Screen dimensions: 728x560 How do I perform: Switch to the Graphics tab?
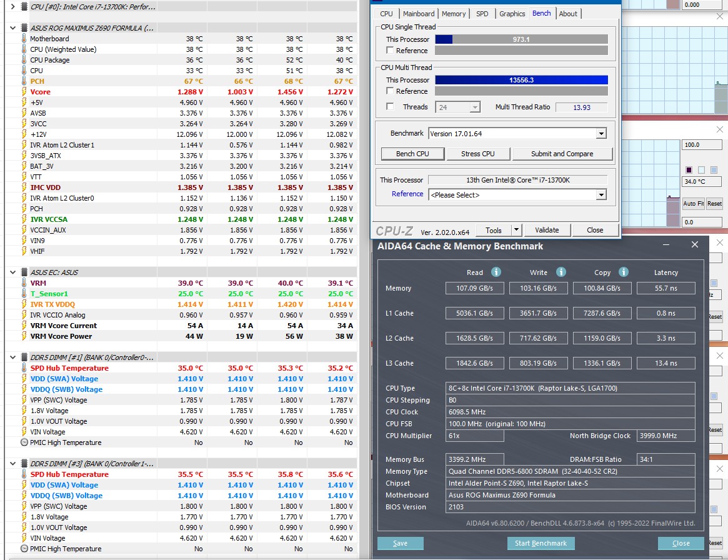click(x=512, y=14)
